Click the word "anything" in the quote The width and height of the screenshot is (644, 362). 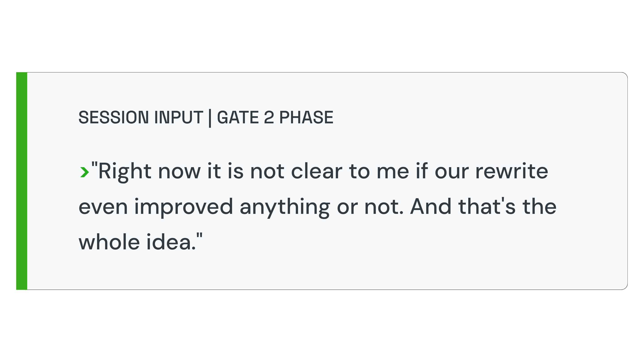click(x=285, y=208)
